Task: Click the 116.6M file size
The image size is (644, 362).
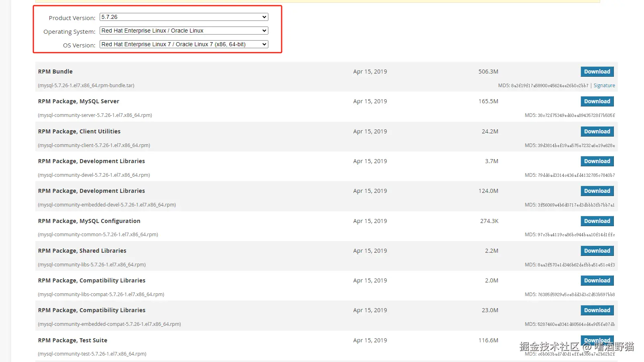Action: tap(488, 340)
